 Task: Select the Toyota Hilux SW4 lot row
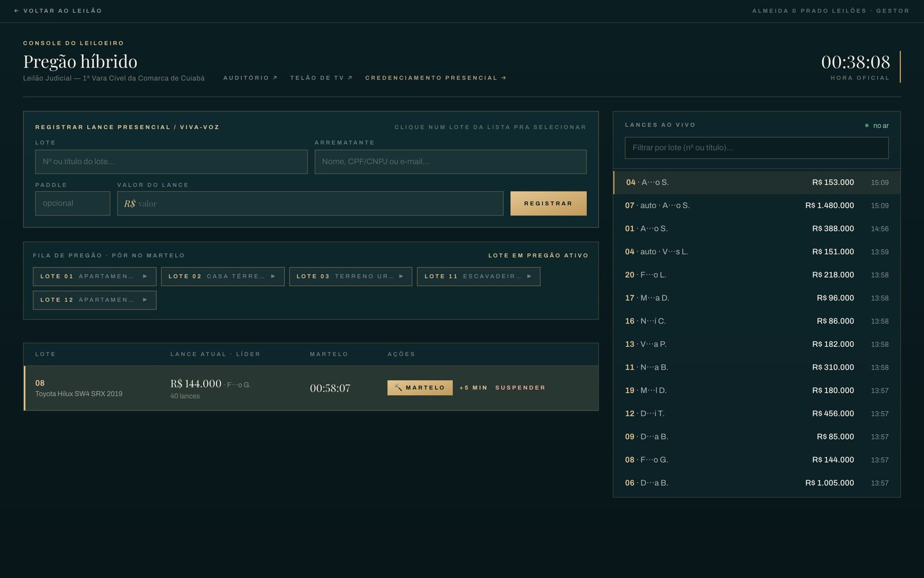pyautogui.click(x=311, y=388)
